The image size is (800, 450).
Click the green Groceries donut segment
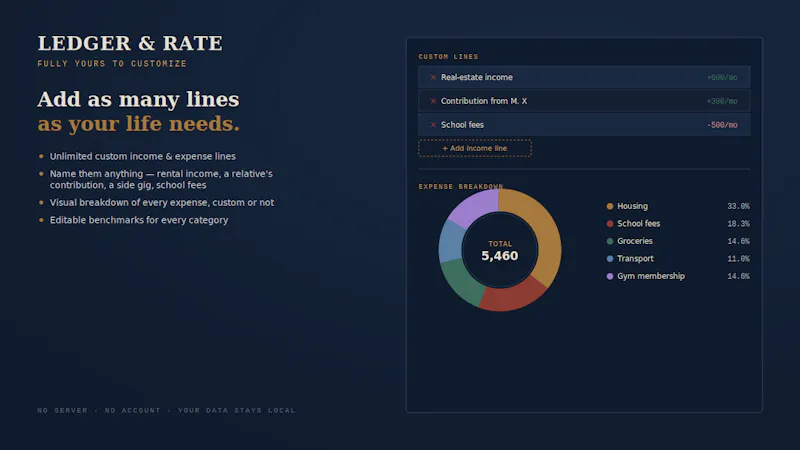pyautogui.click(x=463, y=282)
